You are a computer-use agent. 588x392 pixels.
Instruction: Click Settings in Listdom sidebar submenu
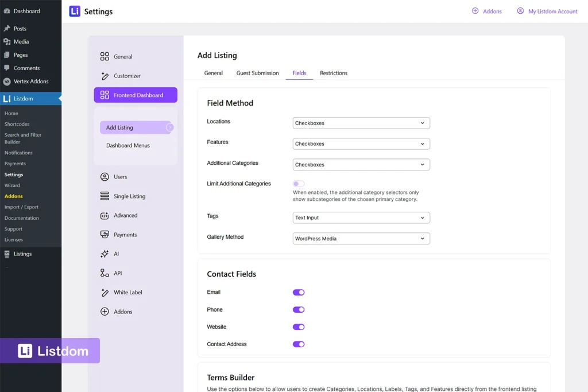14,174
